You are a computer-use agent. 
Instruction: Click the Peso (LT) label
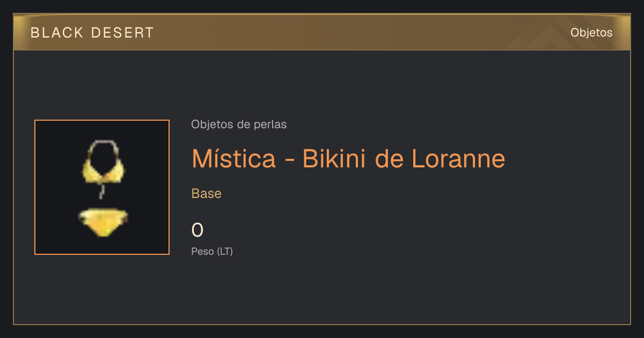click(212, 251)
